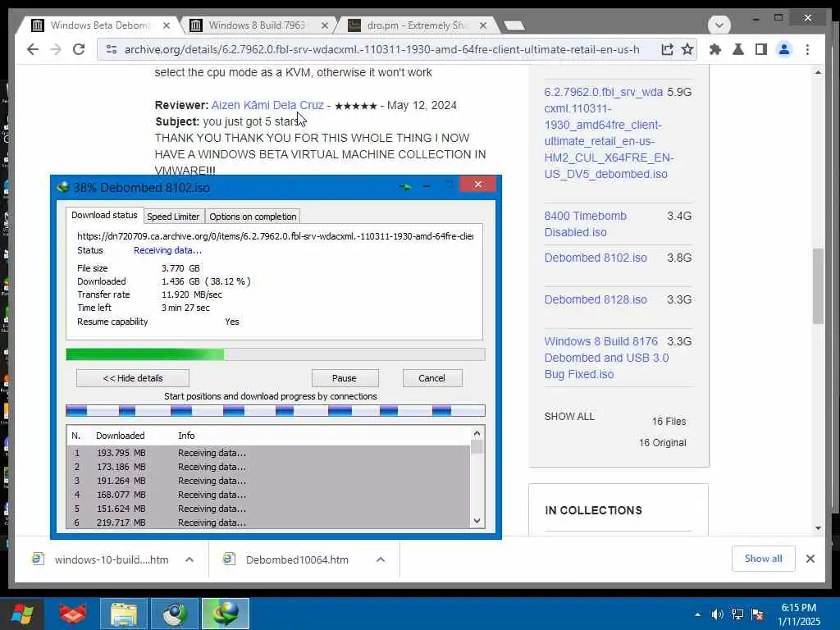Close the Windows 8 Build 7963 tab

coord(325,25)
